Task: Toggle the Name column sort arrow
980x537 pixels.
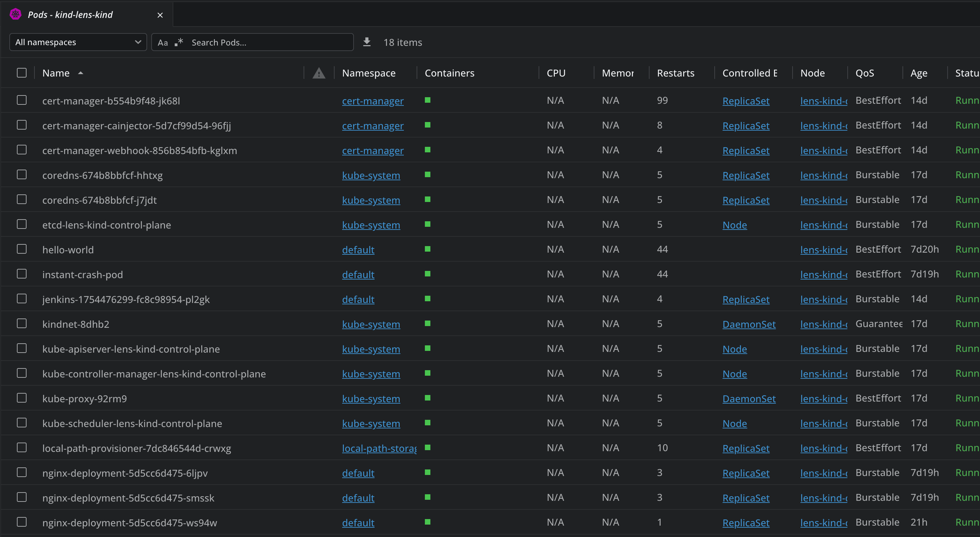Action: click(x=81, y=73)
